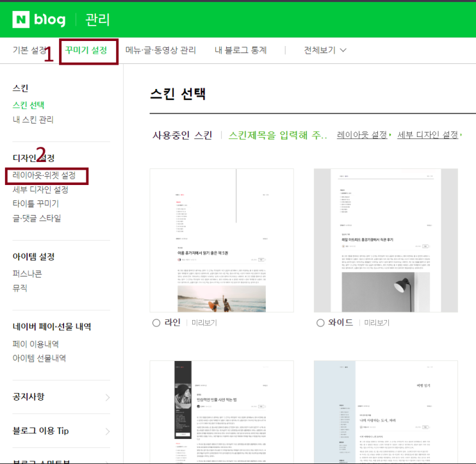
Task: Open 아이템 선물내역
Action: (x=39, y=358)
